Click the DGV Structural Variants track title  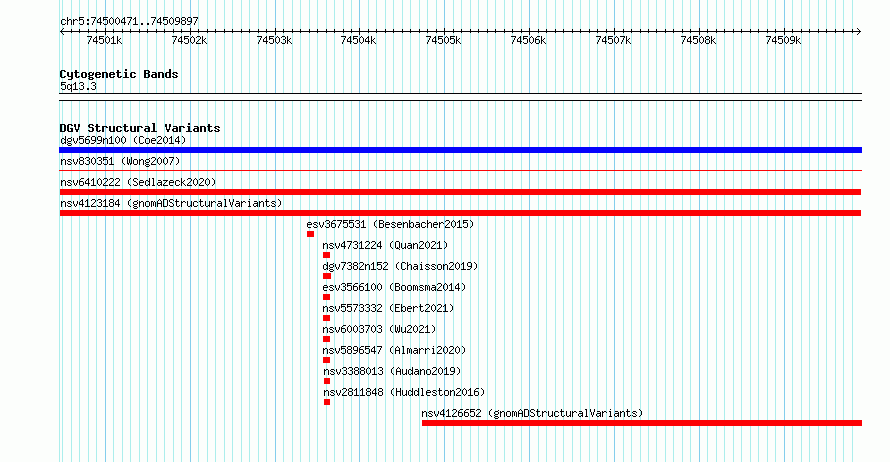click(140, 128)
